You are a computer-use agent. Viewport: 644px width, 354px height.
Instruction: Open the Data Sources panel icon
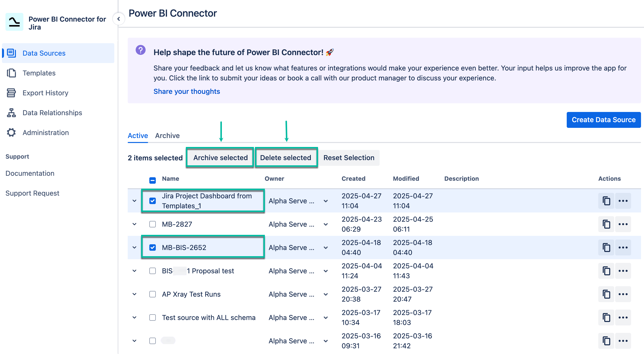point(11,53)
